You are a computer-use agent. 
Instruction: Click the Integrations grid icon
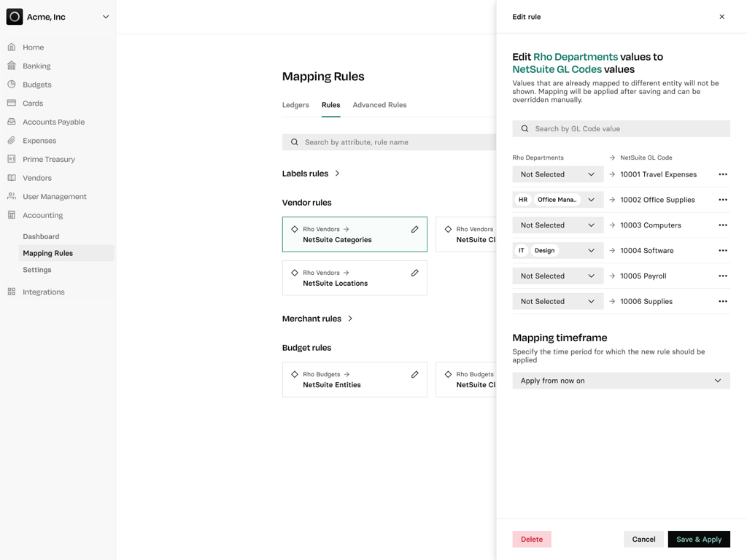click(12, 292)
